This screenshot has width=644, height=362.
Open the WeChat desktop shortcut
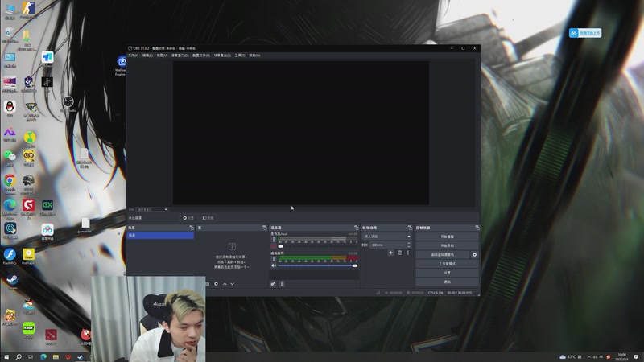[10, 158]
